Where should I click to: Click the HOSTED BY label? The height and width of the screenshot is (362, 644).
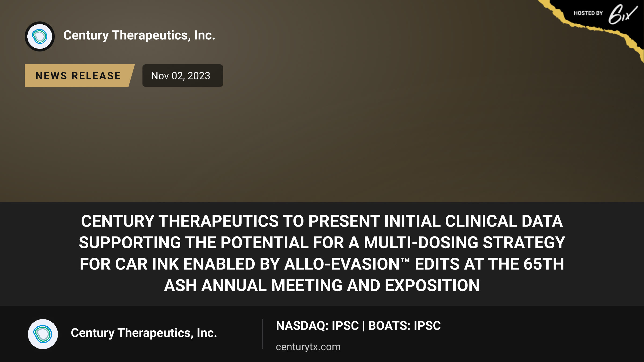pyautogui.click(x=588, y=13)
